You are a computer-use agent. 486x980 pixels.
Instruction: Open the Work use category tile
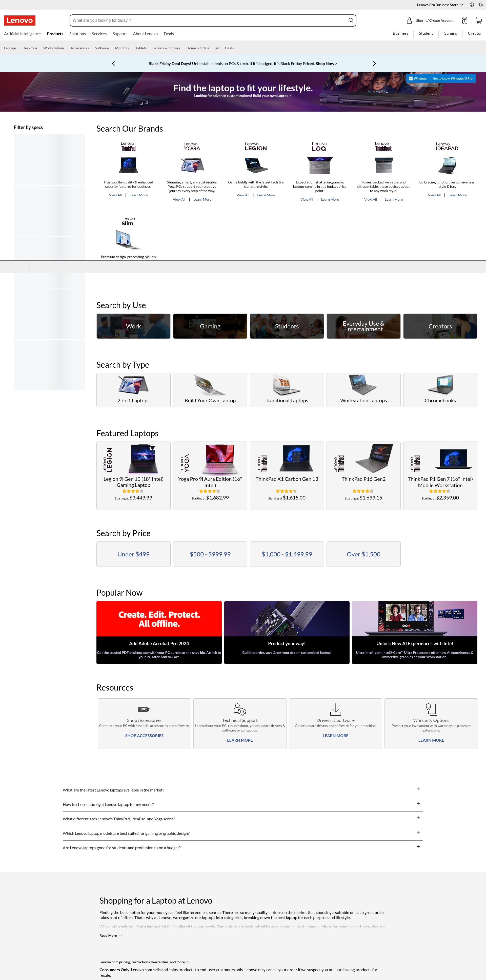coord(134,326)
